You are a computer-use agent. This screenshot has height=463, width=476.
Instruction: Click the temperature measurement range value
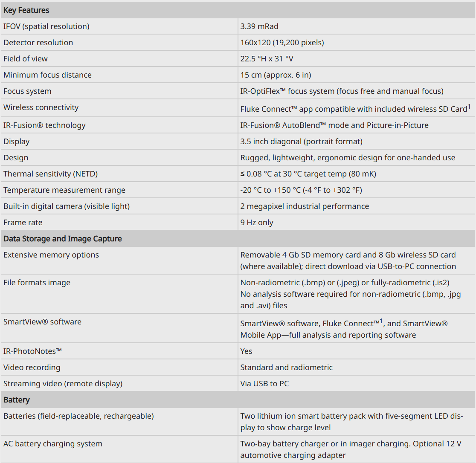pos(301,190)
